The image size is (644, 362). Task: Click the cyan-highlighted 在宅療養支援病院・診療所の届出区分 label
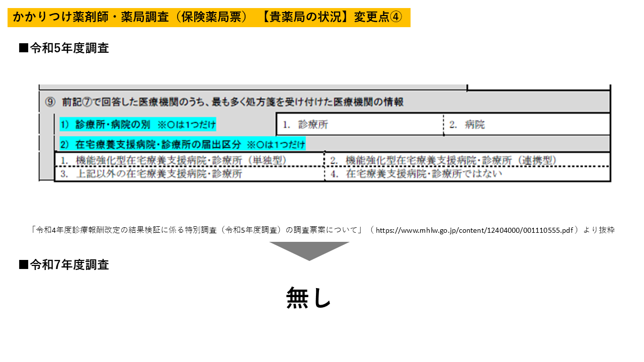coord(183,145)
